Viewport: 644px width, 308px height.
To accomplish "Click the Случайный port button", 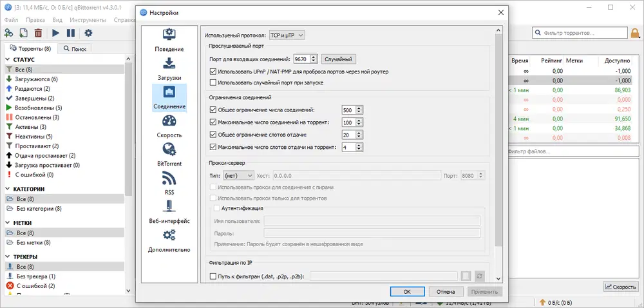I will pyautogui.click(x=339, y=59).
